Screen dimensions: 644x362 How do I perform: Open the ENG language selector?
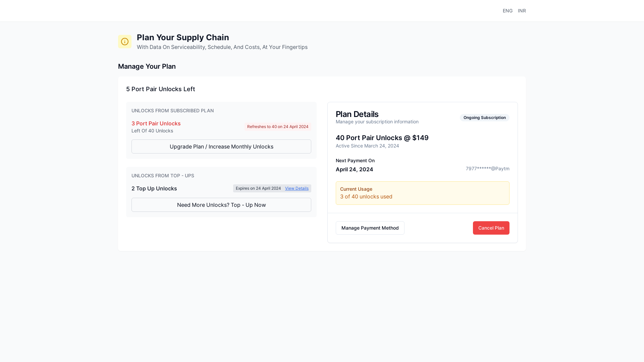click(507, 11)
